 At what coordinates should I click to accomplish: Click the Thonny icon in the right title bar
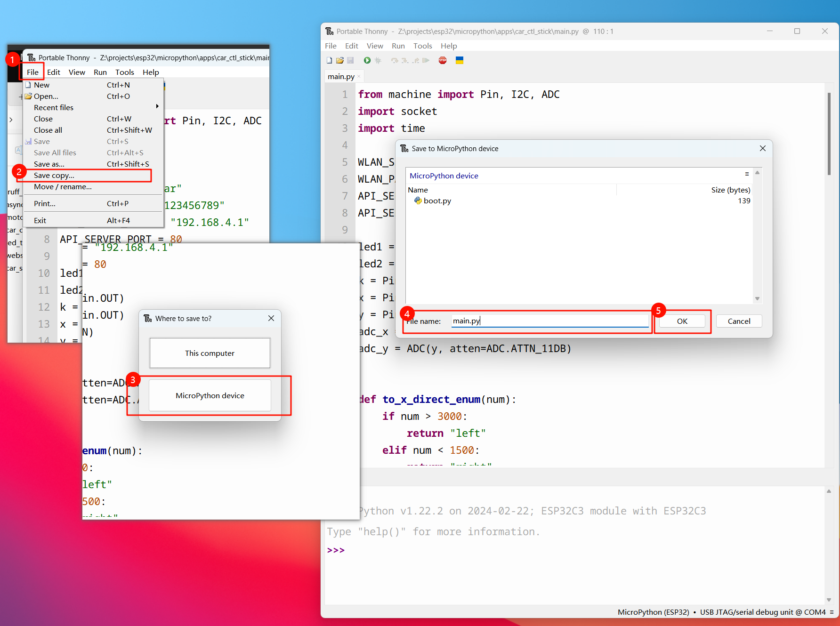[330, 31]
